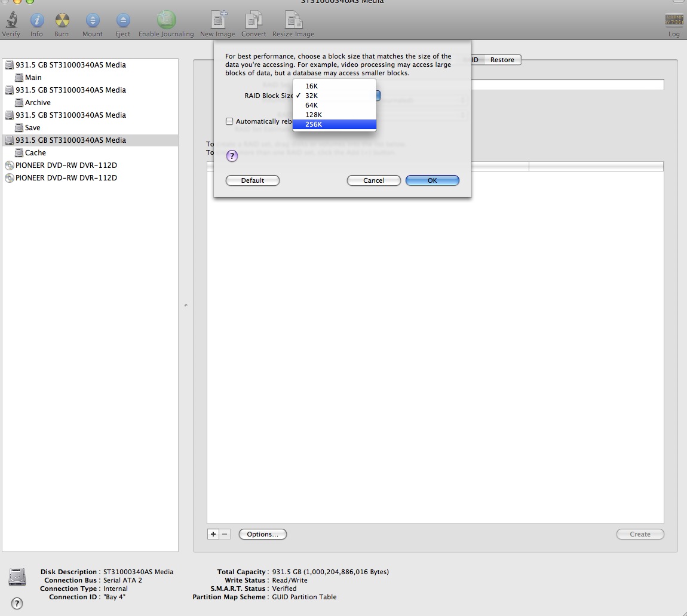This screenshot has height=616, width=687.
Task: Toggle the Automatically rebuild checkbox
Action: click(229, 121)
